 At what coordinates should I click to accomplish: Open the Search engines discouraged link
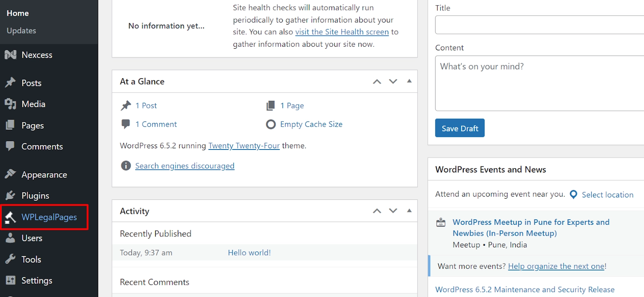pos(185,166)
